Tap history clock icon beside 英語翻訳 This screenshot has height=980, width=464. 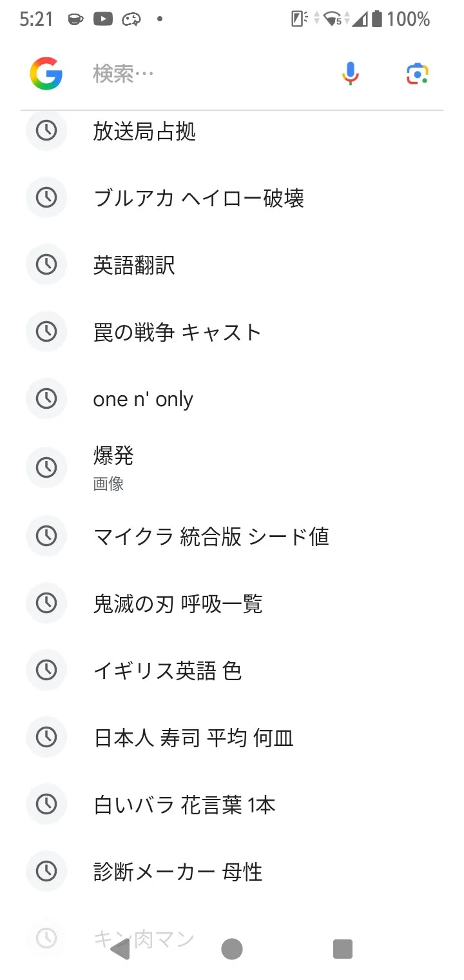click(x=46, y=264)
